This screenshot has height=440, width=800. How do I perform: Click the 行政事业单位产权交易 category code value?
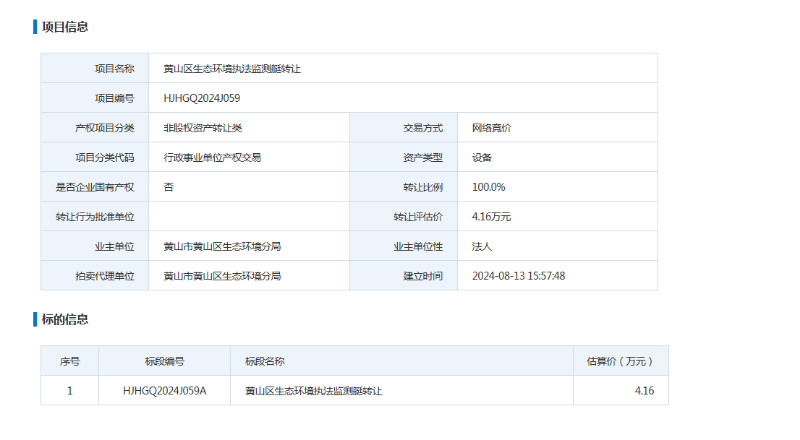[212, 157]
